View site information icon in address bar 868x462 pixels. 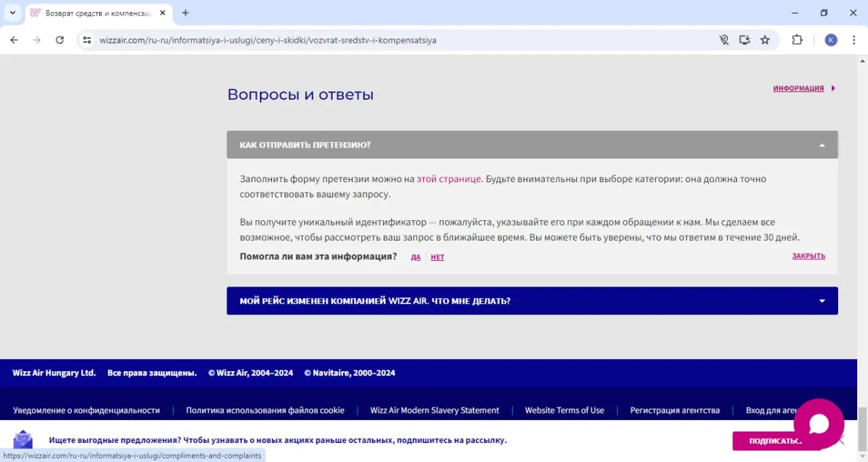(87, 40)
